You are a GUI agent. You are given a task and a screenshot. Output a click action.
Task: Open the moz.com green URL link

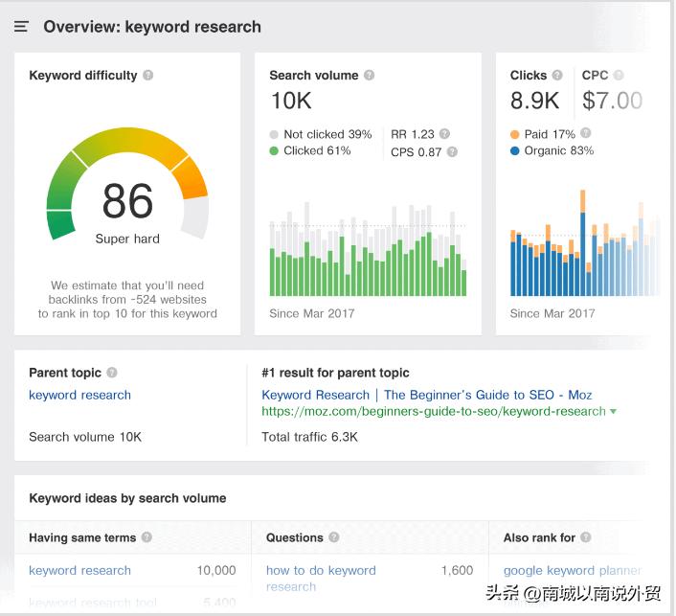click(434, 411)
